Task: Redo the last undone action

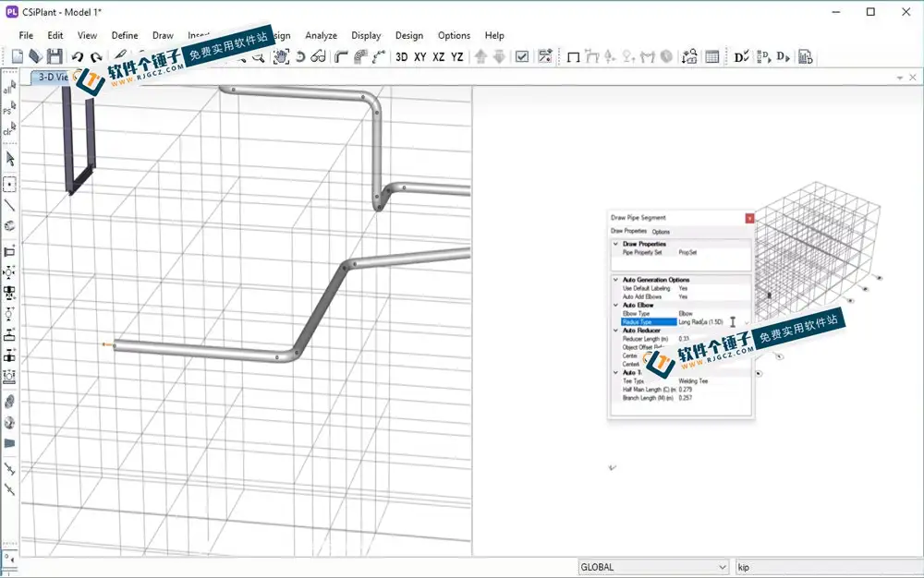Action: pyautogui.click(x=96, y=57)
